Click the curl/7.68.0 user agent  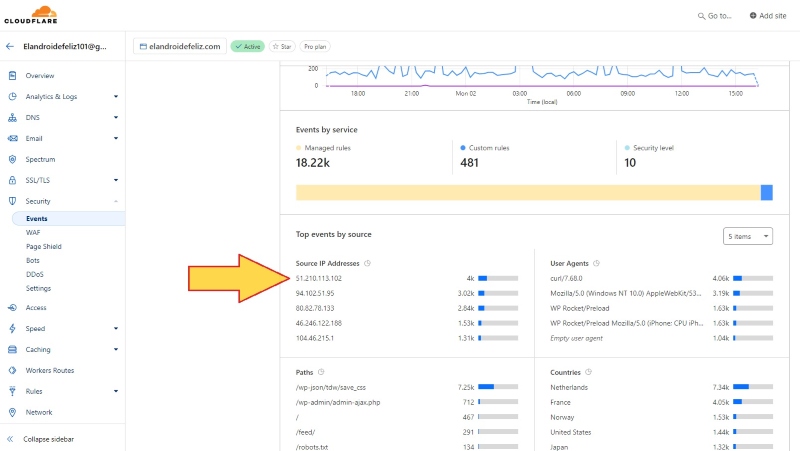tap(566, 279)
